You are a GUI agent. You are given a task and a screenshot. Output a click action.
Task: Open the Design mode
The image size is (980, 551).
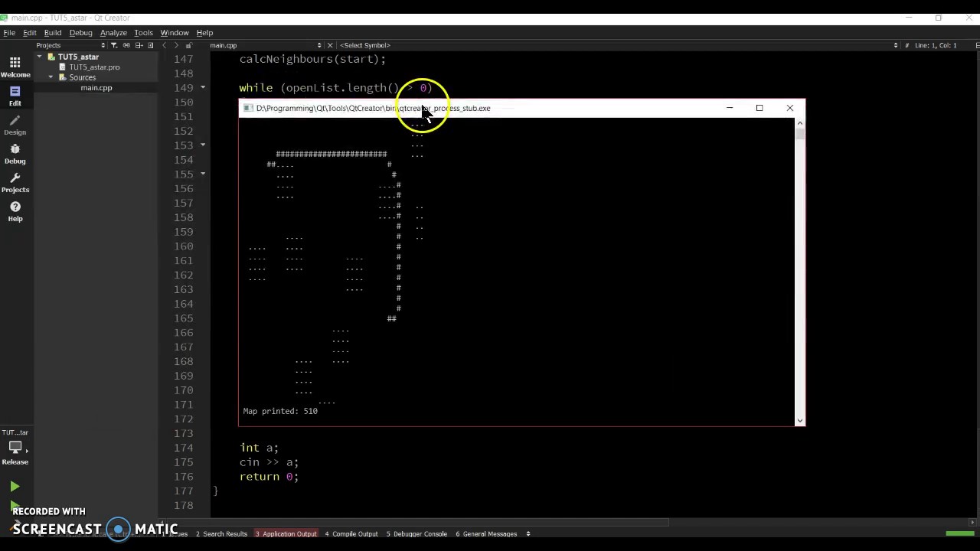coord(15,125)
